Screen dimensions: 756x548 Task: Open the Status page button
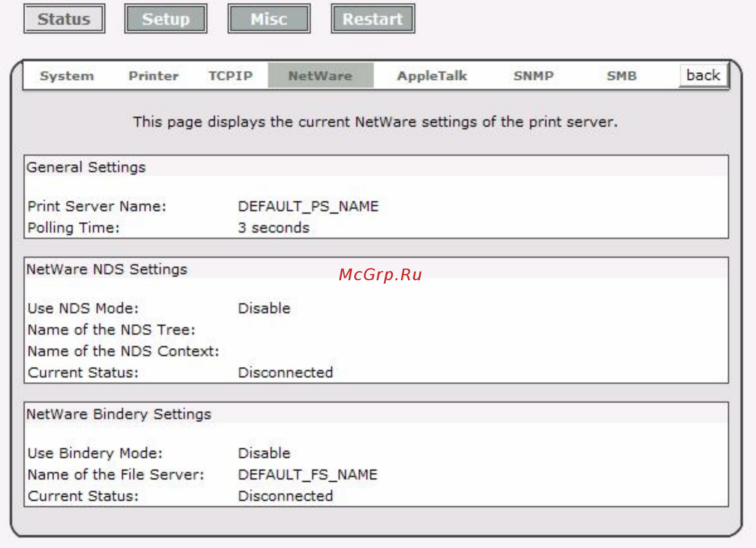64,19
